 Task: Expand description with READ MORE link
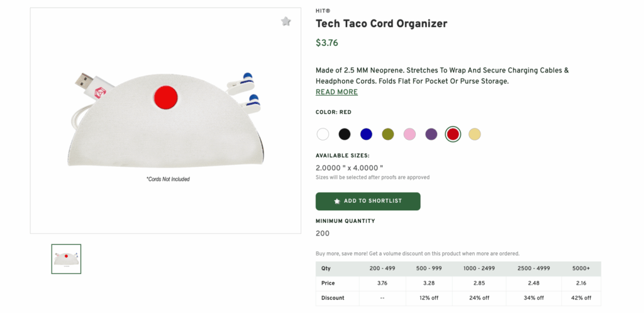coord(336,92)
